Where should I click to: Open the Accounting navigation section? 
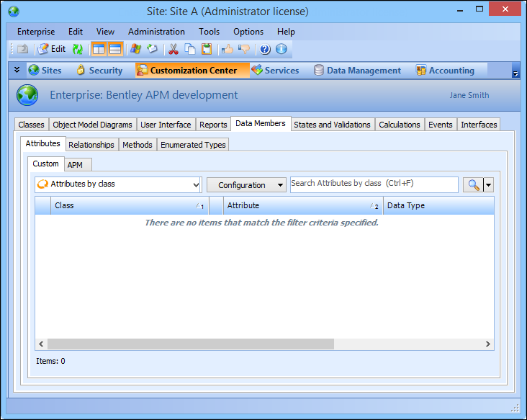click(445, 71)
